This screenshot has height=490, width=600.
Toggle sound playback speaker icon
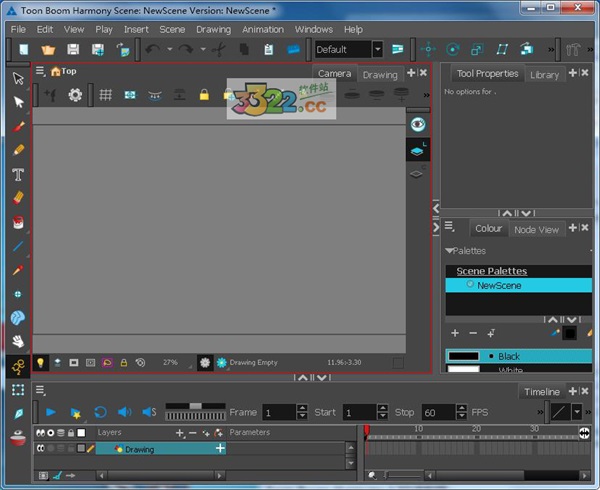tap(125, 412)
